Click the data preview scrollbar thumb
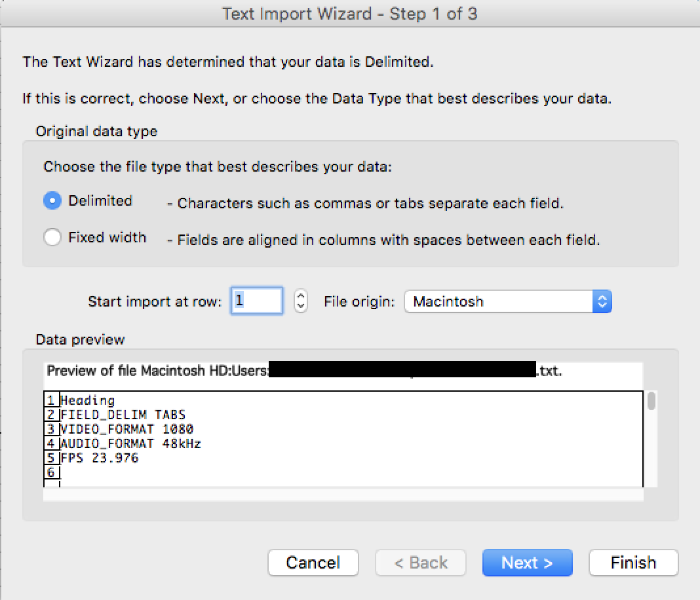Image resolution: width=700 pixels, height=600 pixels. point(651,401)
